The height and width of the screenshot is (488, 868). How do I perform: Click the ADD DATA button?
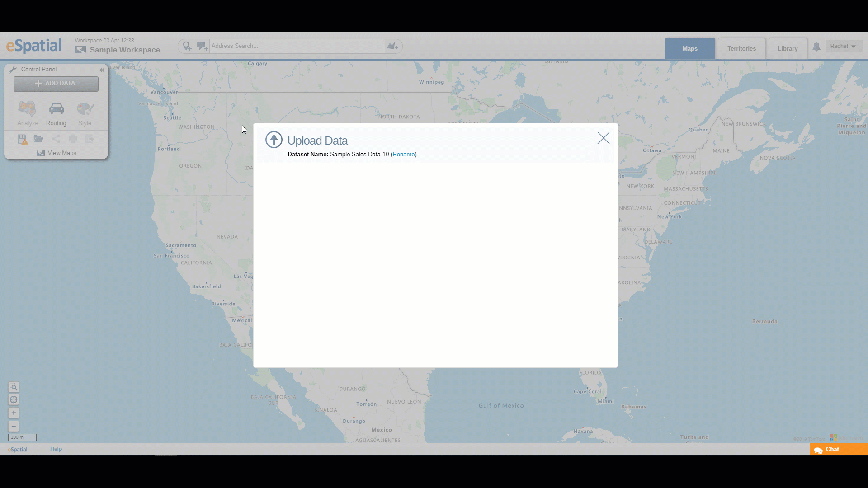56,84
